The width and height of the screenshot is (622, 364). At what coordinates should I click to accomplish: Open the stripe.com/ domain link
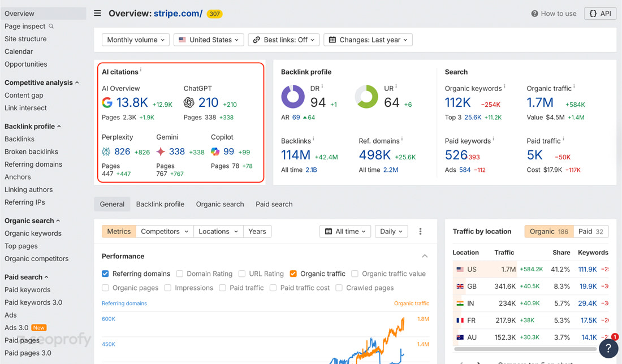coord(178,14)
